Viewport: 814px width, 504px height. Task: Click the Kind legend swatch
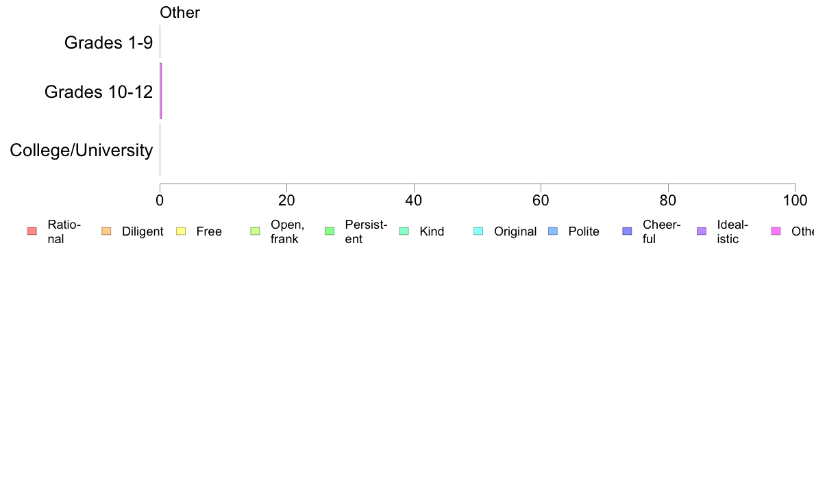pos(404,231)
